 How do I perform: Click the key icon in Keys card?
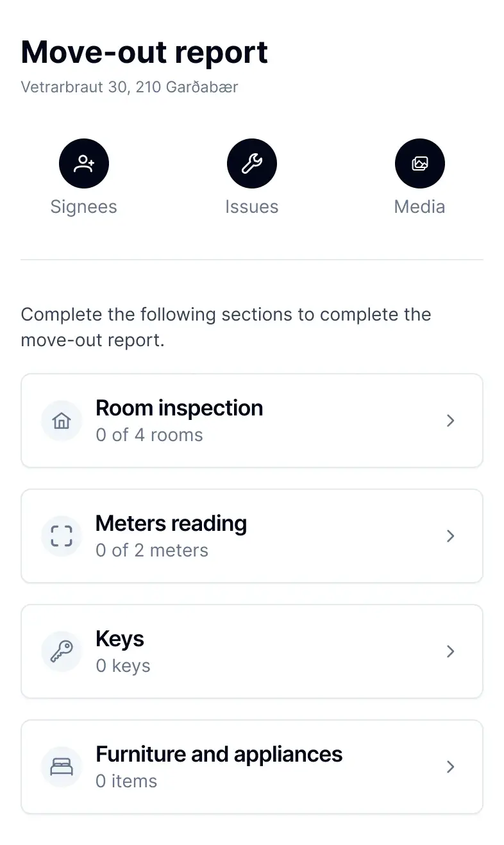[x=62, y=651]
